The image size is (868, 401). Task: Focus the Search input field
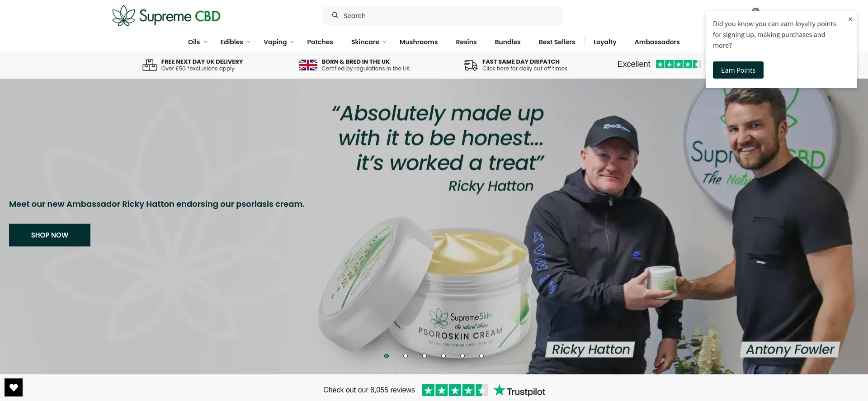(x=443, y=15)
